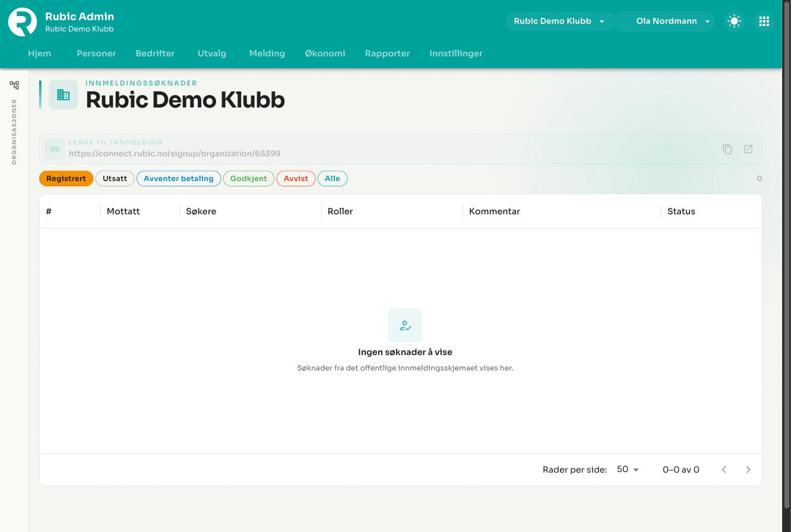Click the empty-state person check icon
The width and height of the screenshot is (791, 532).
click(405, 325)
